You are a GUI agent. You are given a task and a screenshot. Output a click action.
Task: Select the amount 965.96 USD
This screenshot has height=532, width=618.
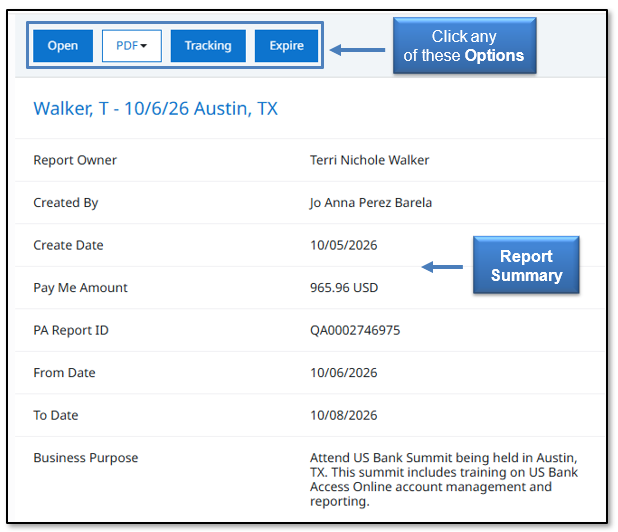coord(344,288)
